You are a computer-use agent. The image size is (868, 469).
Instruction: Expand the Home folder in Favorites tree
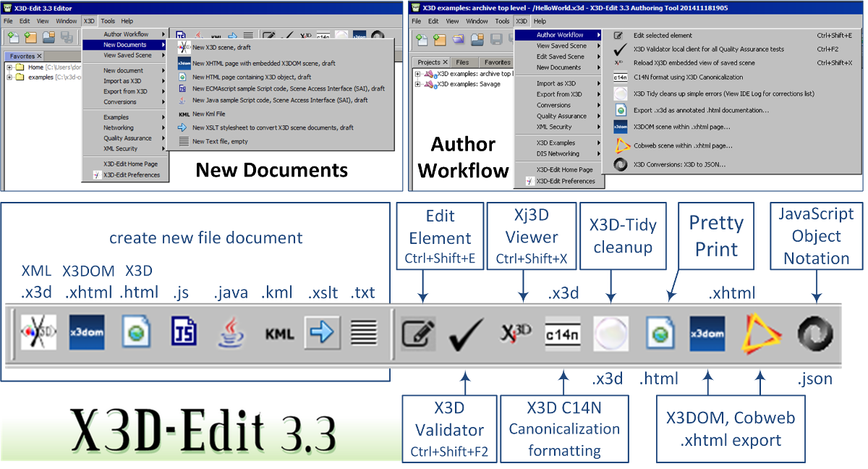[x=10, y=67]
